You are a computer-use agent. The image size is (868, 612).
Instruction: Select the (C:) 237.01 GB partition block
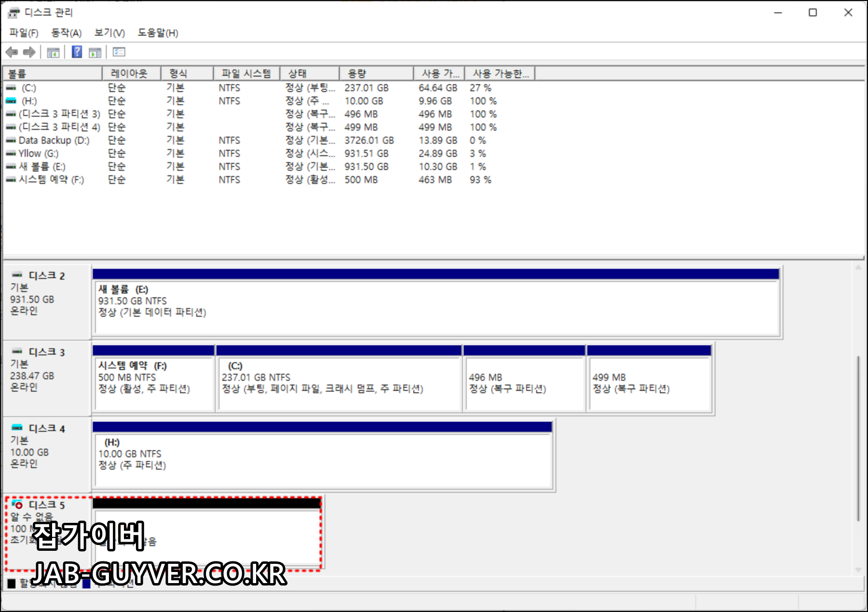click(x=339, y=379)
